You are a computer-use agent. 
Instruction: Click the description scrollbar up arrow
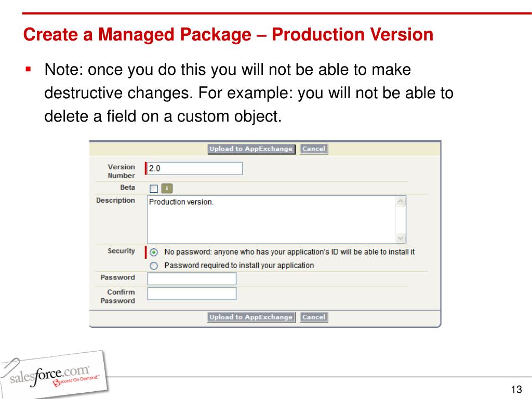click(401, 202)
